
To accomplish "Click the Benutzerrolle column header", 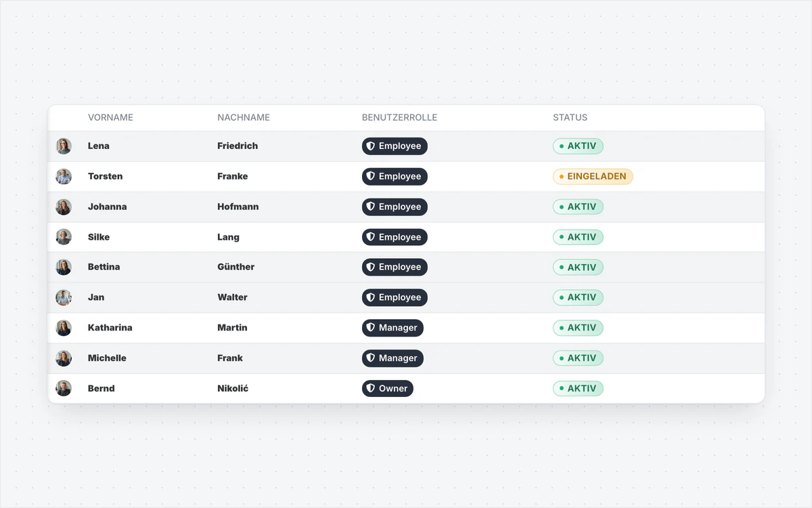I will (x=399, y=118).
